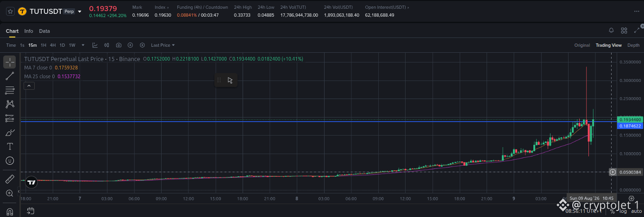Collapse the drawing toolbar side arrow
644x217 pixels.
(x=19, y=191)
